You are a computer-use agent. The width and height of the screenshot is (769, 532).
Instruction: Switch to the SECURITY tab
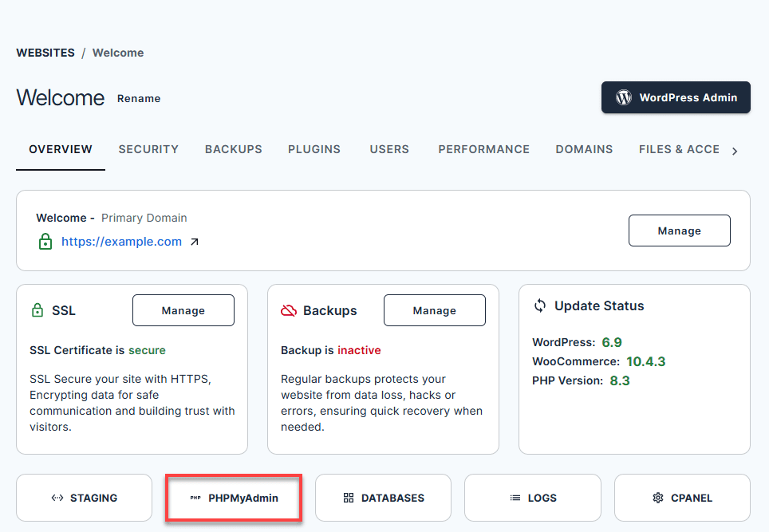pyautogui.click(x=148, y=149)
